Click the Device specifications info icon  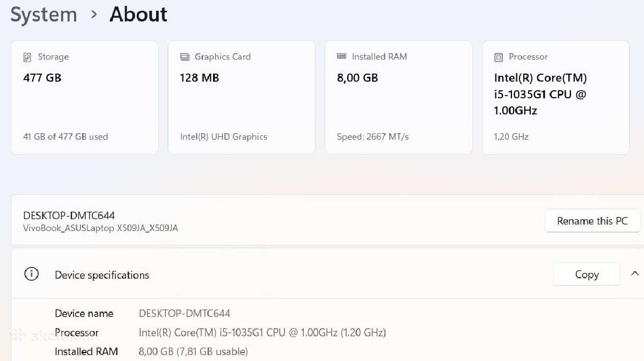32,275
